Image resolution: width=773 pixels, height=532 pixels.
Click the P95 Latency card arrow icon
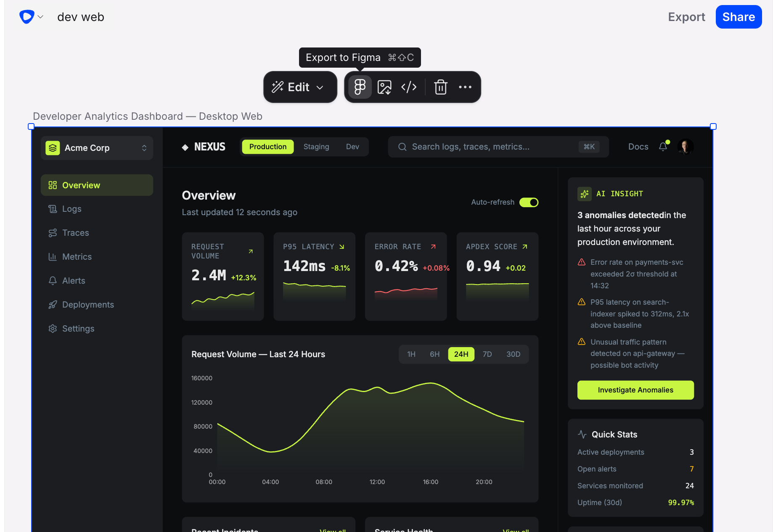[x=342, y=247]
